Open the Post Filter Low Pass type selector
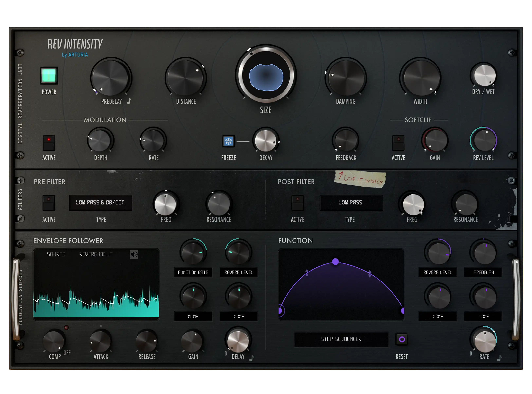 click(x=351, y=203)
